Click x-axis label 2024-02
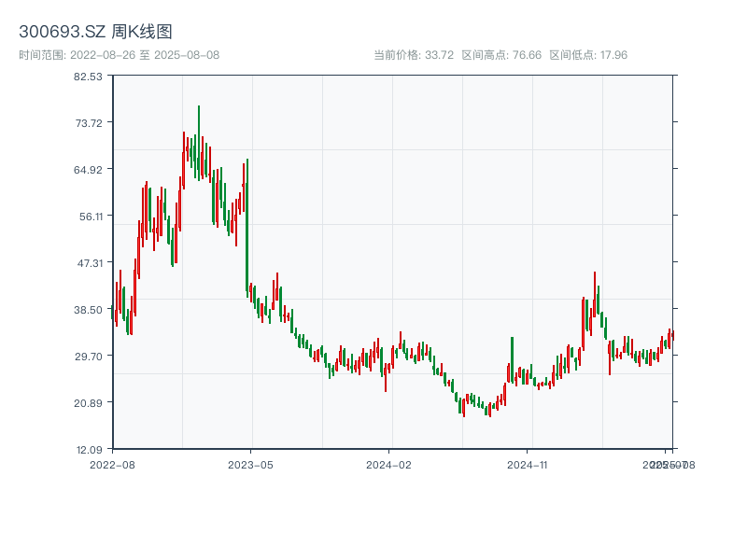Screen dimensions: 747x560 pyautogui.click(x=388, y=465)
